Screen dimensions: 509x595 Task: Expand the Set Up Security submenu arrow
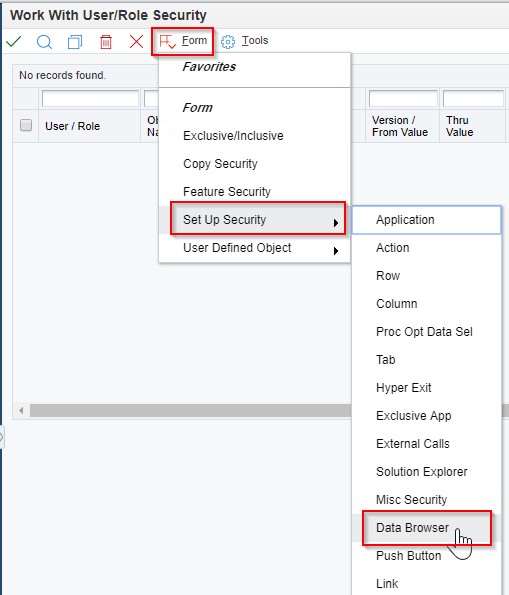pos(336,223)
